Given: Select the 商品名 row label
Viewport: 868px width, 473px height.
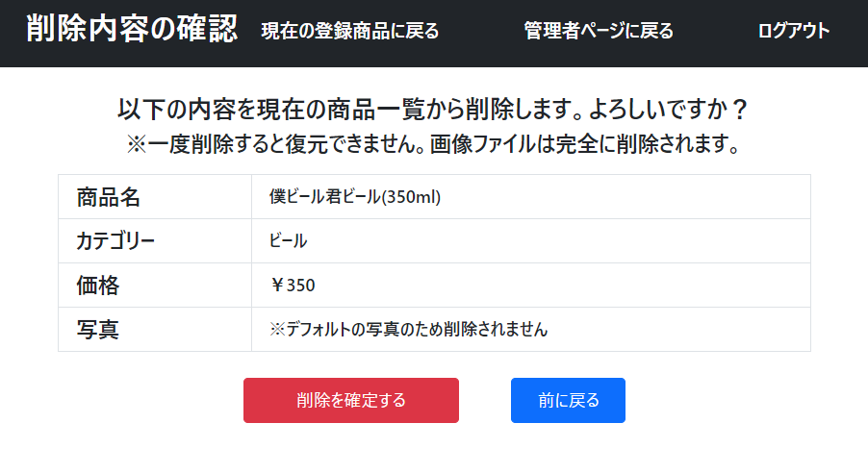Looking at the screenshot, I should (108, 197).
